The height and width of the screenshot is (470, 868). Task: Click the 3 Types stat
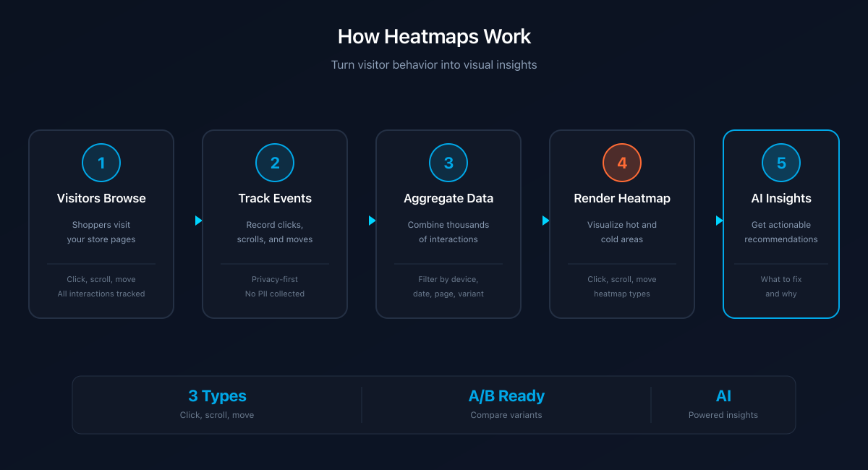click(x=217, y=396)
